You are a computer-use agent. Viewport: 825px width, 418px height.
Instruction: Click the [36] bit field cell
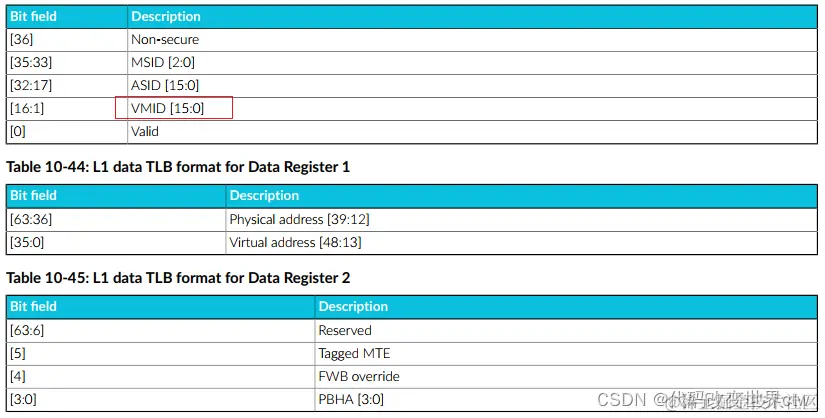pyautogui.click(x=67, y=39)
